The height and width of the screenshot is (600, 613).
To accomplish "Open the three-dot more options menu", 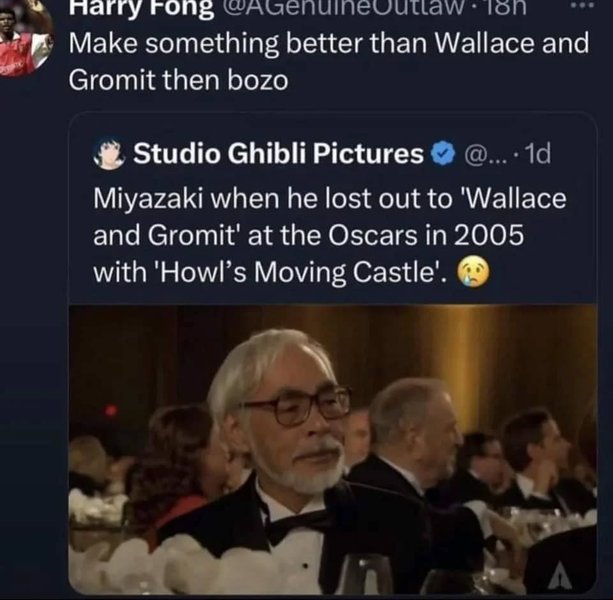I will click(587, 8).
